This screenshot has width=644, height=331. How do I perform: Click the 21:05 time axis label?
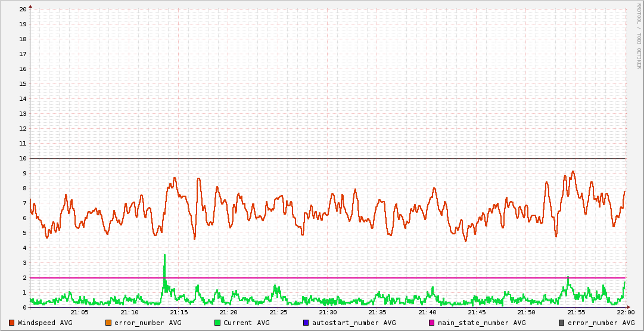tap(80, 313)
